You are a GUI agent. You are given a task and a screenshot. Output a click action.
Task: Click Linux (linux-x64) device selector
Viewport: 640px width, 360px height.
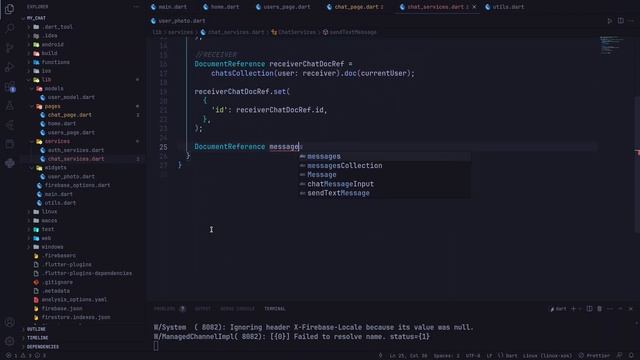[547, 356]
